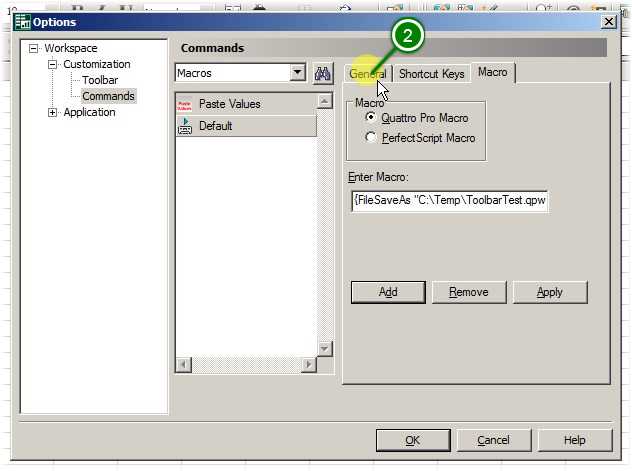The height and width of the screenshot is (471, 632).
Task: Click in the Enter Macro text field
Action: pyautogui.click(x=448, y=200)
